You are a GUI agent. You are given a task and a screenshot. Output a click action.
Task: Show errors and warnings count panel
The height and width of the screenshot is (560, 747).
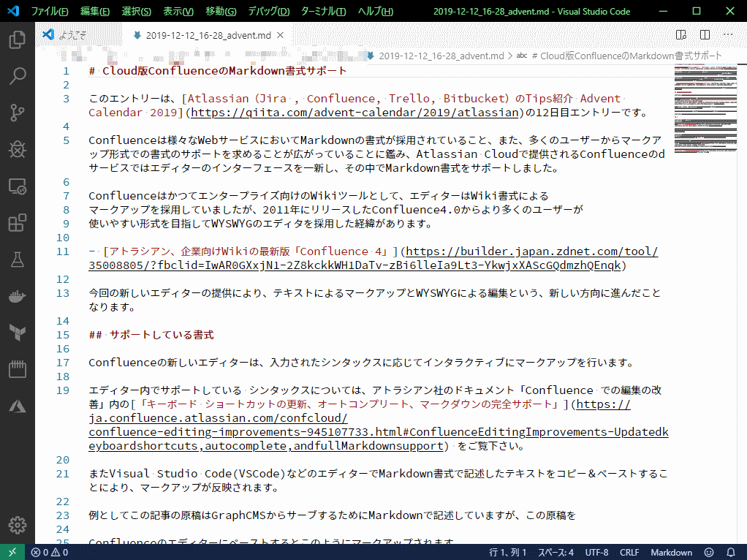point(50,552)
